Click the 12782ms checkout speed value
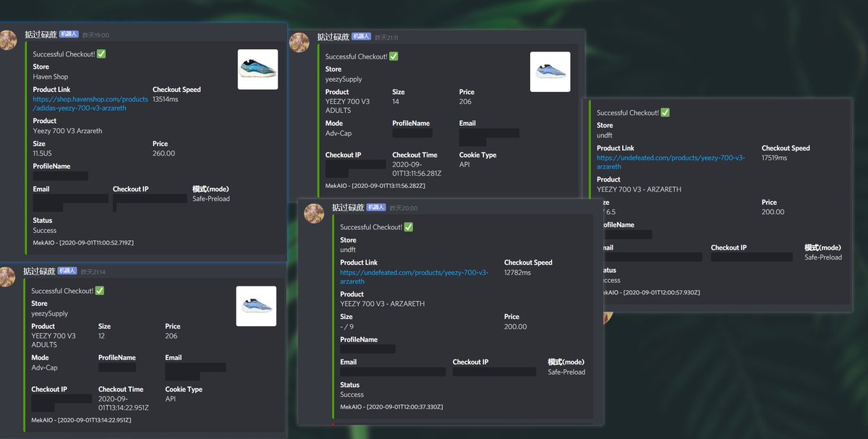The image size is (868, 439). [517, 273]
